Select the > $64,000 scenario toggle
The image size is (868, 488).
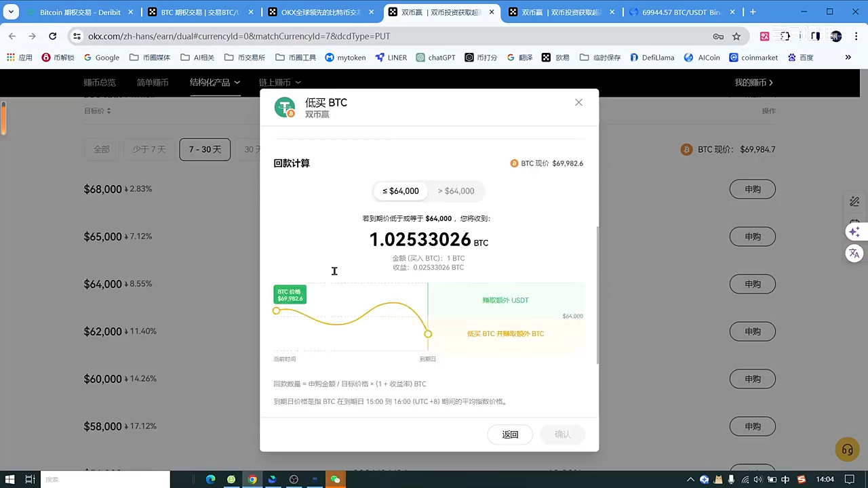[x=456, y=191]
